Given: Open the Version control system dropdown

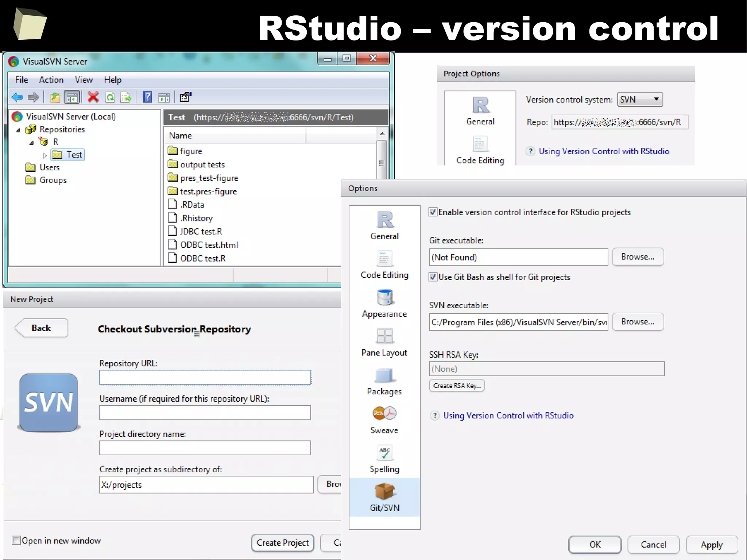Looking at the screenshot, I should (x=640, y=99).
